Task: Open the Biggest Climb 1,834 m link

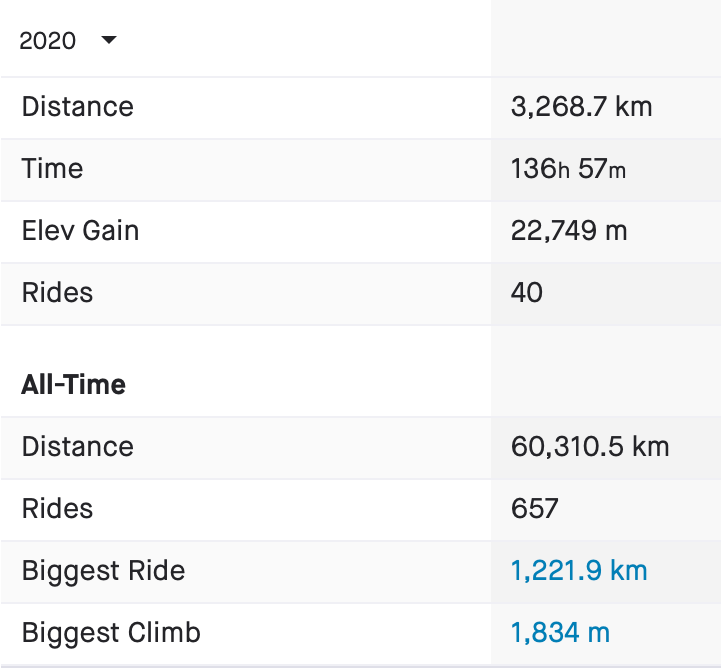Action: point(560,633)
